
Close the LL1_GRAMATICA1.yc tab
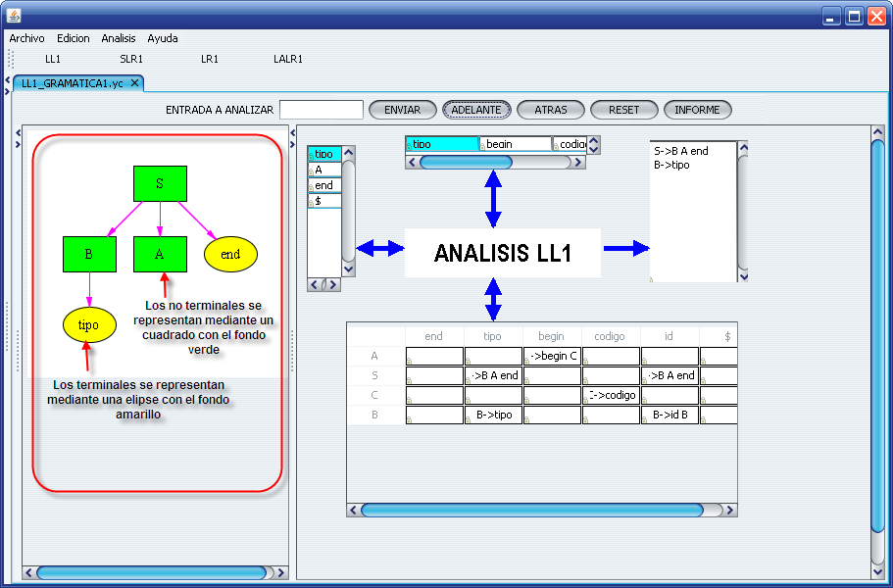tap(135, 83)
